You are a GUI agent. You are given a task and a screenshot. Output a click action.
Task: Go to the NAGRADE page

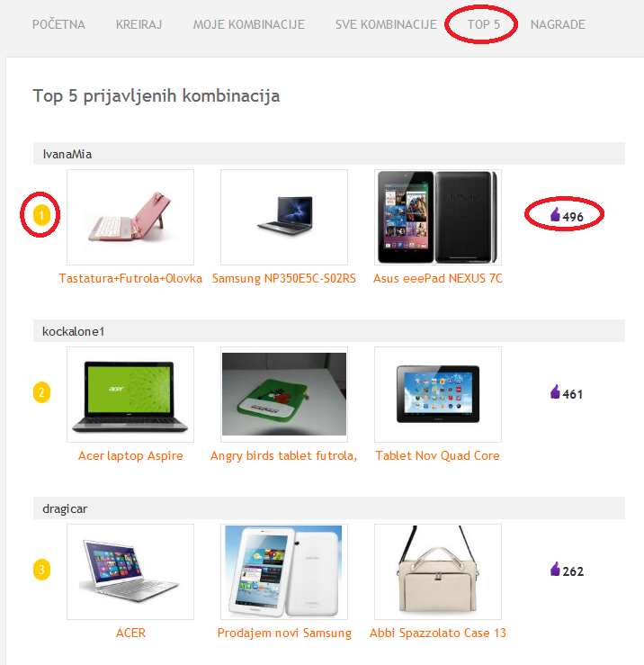coord(558,24)
